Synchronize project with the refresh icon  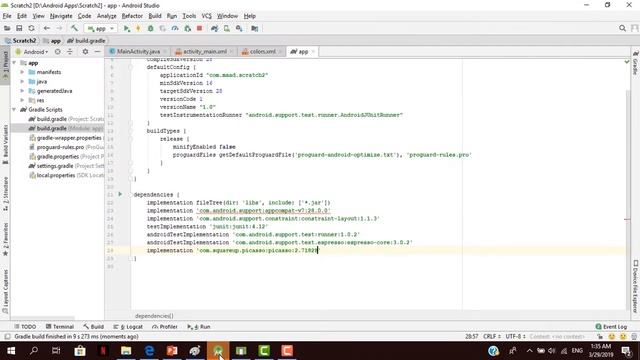point(31,29)
